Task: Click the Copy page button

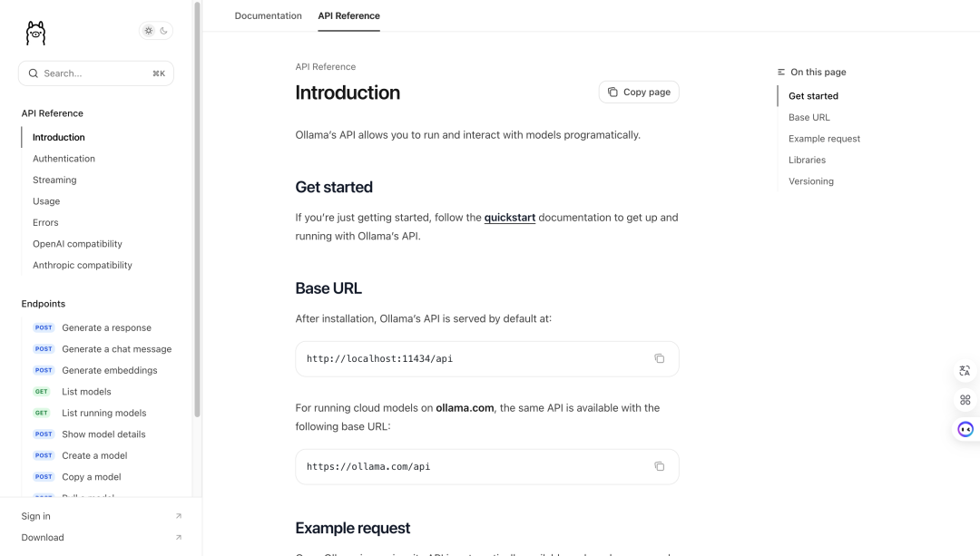Action: click(639, 92)
